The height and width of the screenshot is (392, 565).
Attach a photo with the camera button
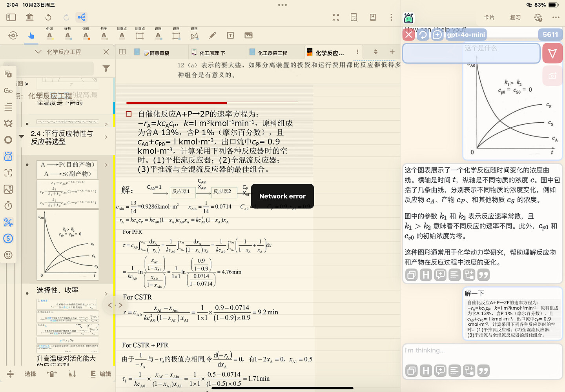tap(552, 76)
